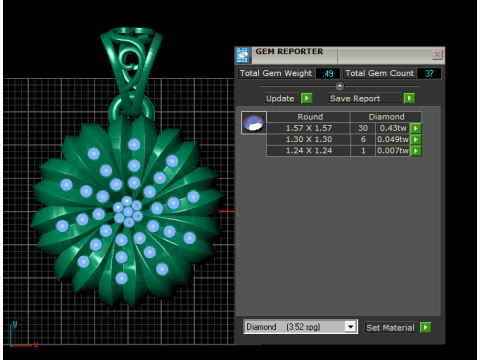This screenshot has width=480, height=360.
Task: Click the Total Gem Count value 37
Action: click(x=429, y=73)
